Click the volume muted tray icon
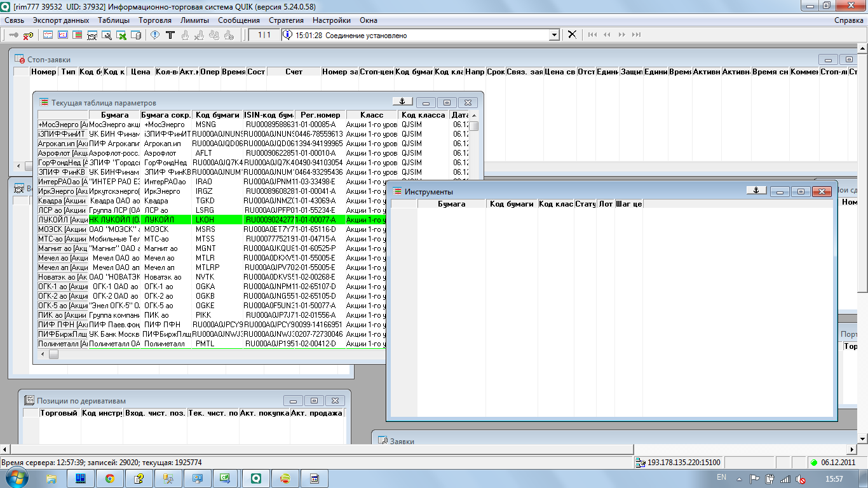868x488 pixels. coord(800,479)
